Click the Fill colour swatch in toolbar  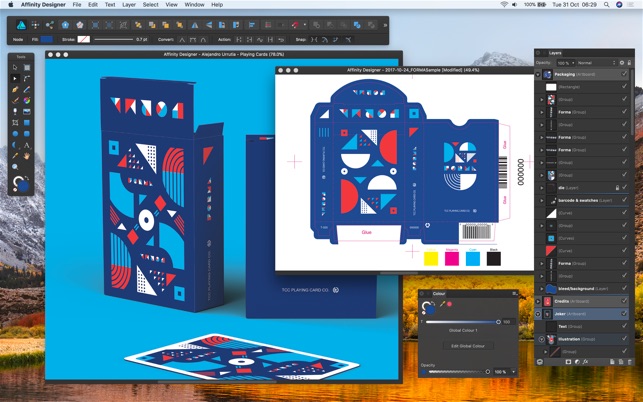(x=46, y=39)
